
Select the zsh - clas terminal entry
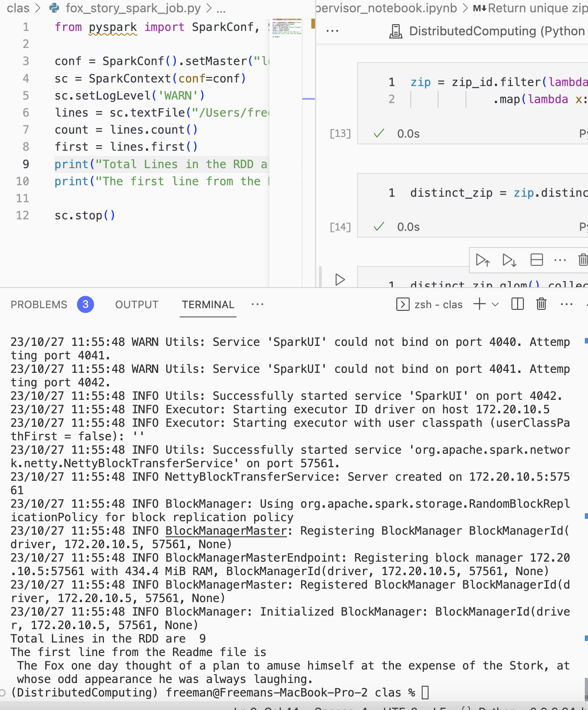[x=430, y=305]
